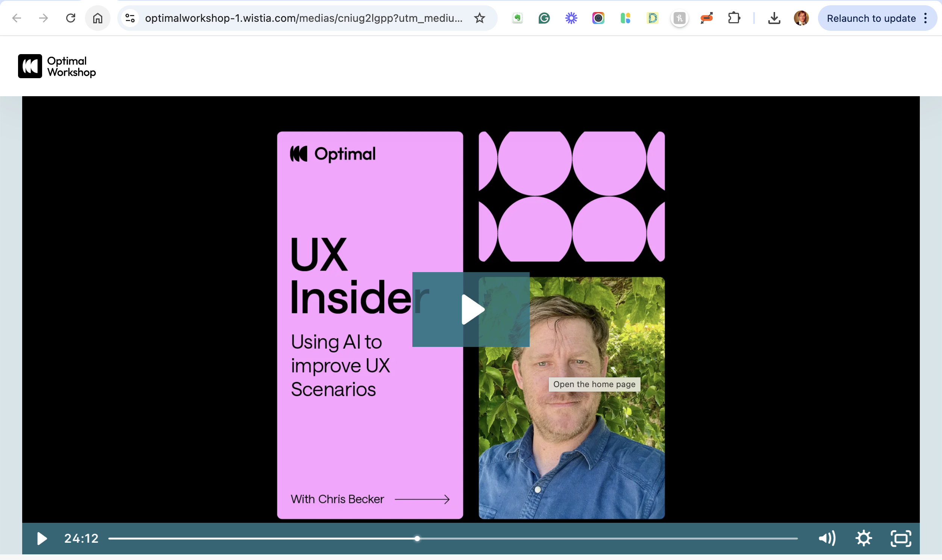
Task: Open the Chrome profile avatar
Action: [x=801, y=18]
